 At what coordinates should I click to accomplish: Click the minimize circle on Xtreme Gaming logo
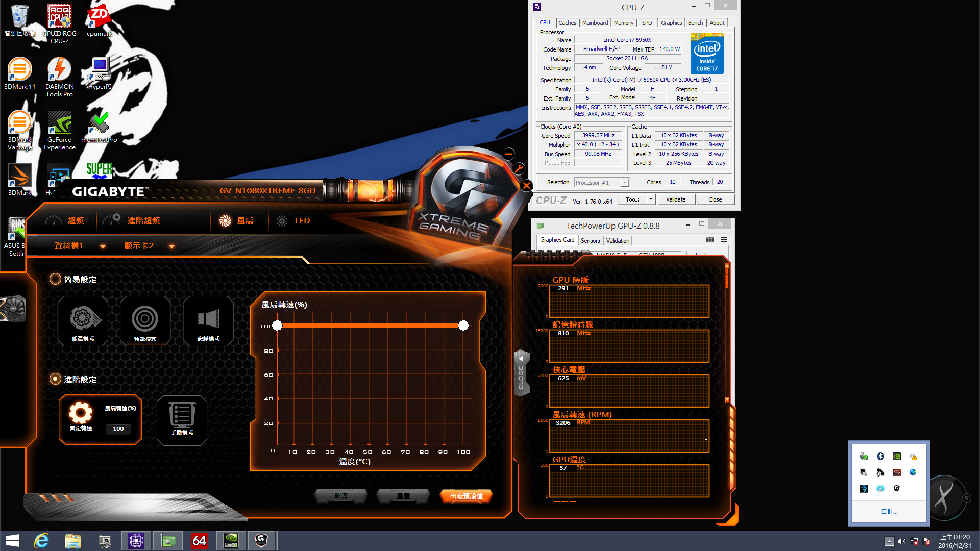pyautogui.click(x=508, y=154)
